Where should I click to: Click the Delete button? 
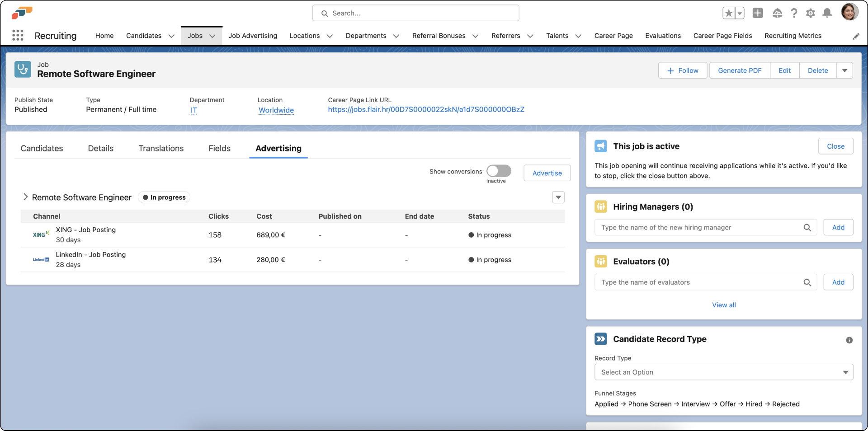point(818,70)
